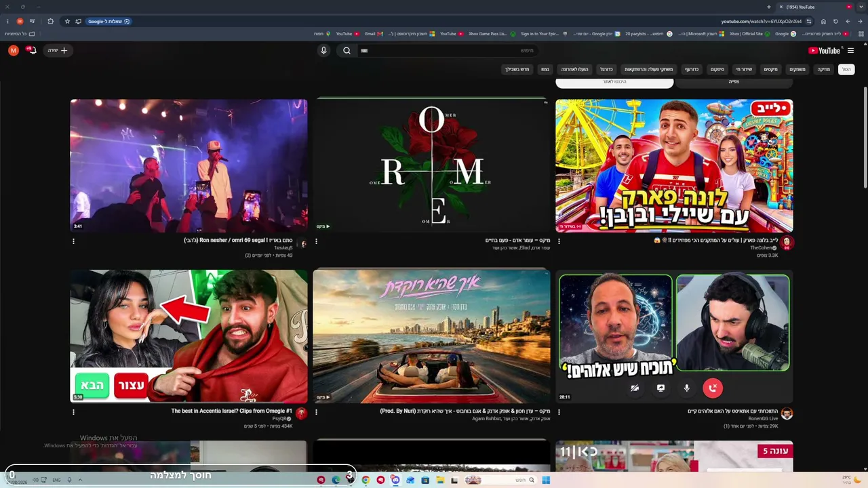Image resolution: width=868 pixels, height=488 pixels.
Task: Open the browser extensions puzzle icon
Action: tap(50, 21)
